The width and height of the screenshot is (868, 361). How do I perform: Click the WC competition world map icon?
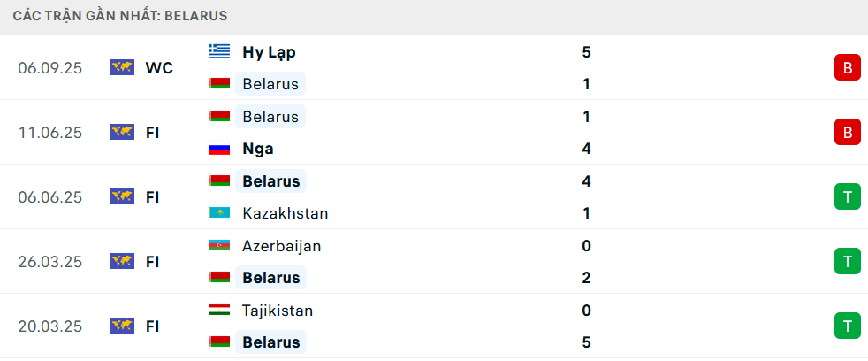click(122, 68)
